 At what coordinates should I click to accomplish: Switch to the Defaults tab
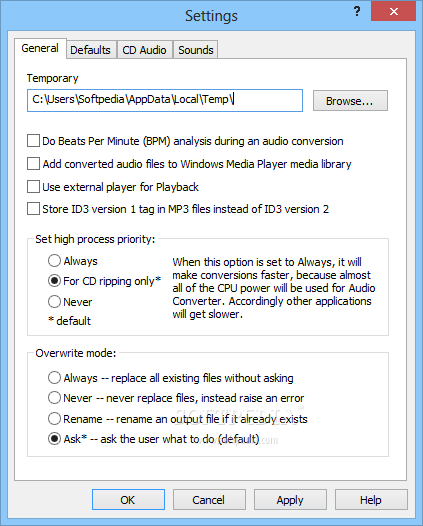pos(90,50)
